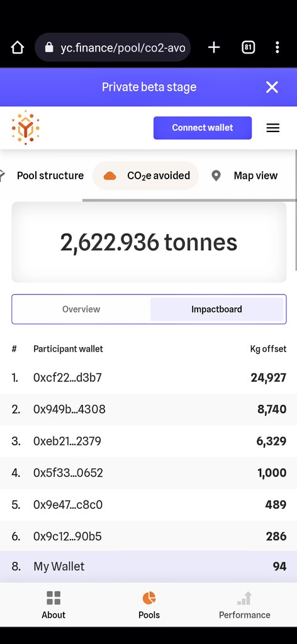Screen dimensions: 297x644
Task: Click the Connect wallet button
Action: tap(203, 128)
